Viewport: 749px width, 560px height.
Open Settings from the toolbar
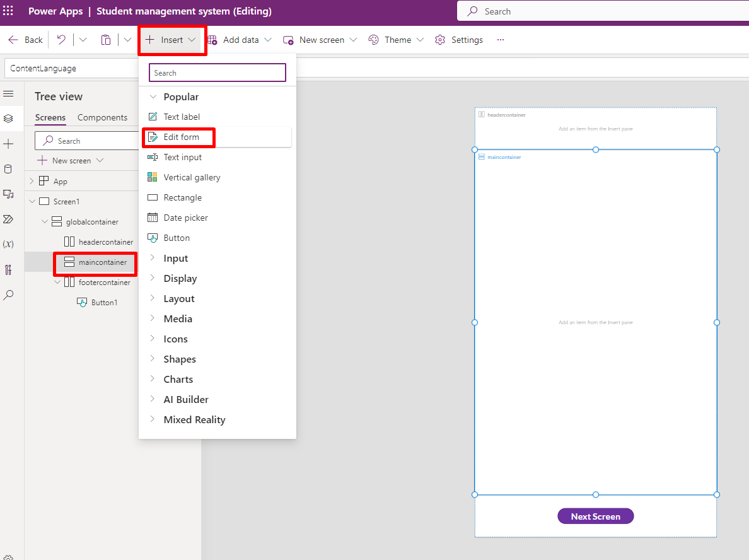pyautogui.click(x=459, y=40)
